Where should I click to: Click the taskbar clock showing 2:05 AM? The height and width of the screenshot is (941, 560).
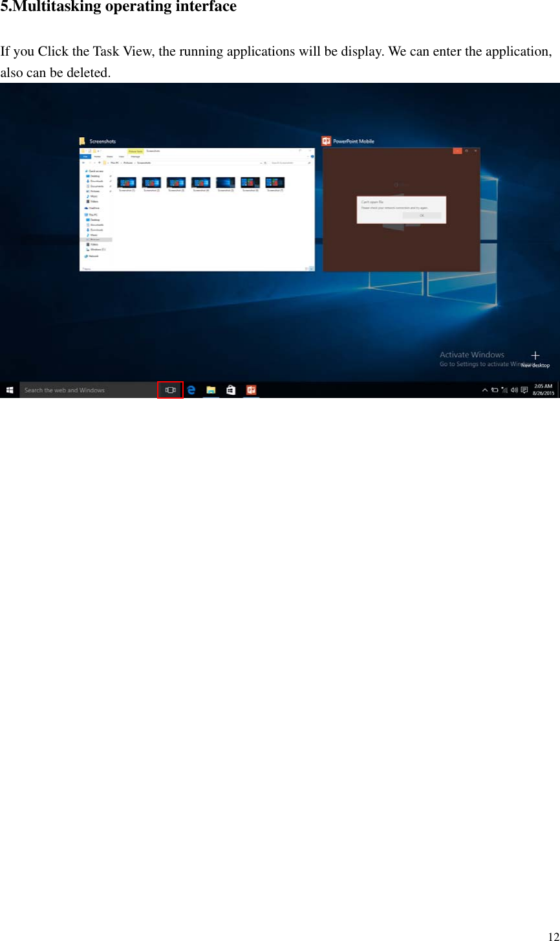(x=543, y=390)
